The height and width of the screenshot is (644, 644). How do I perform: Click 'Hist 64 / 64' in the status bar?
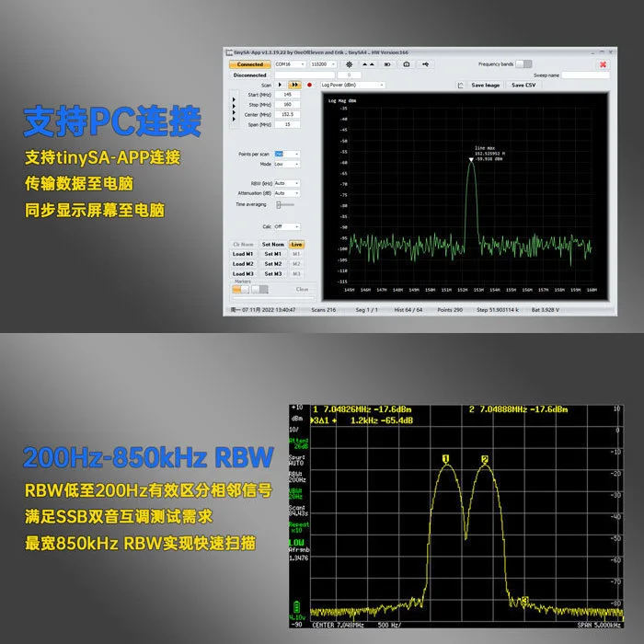point(408,310)
